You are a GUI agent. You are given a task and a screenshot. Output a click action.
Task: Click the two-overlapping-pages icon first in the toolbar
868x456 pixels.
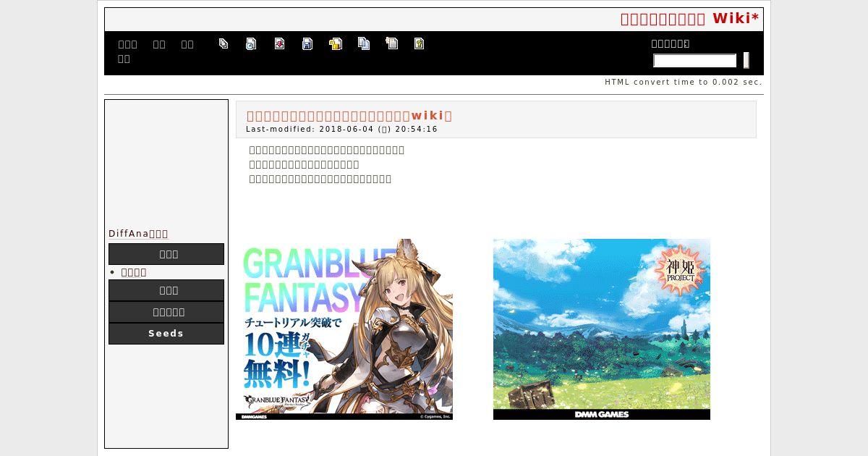pos(224,43)
